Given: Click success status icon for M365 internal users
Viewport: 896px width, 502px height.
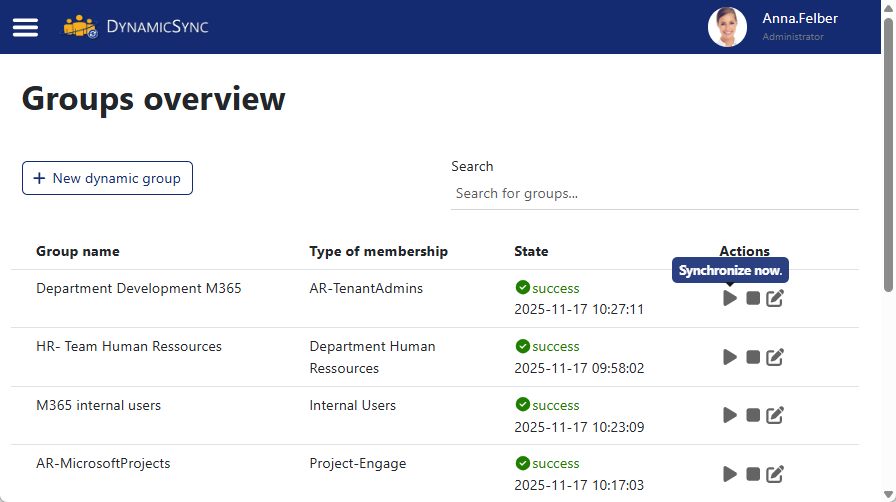Looking at the screenshot, I should click(522, 404).
